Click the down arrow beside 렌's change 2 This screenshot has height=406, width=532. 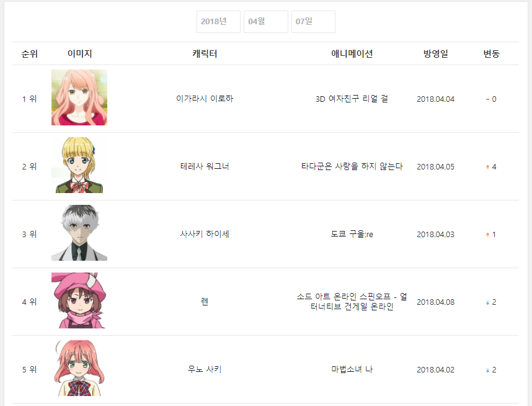[487, 302]
